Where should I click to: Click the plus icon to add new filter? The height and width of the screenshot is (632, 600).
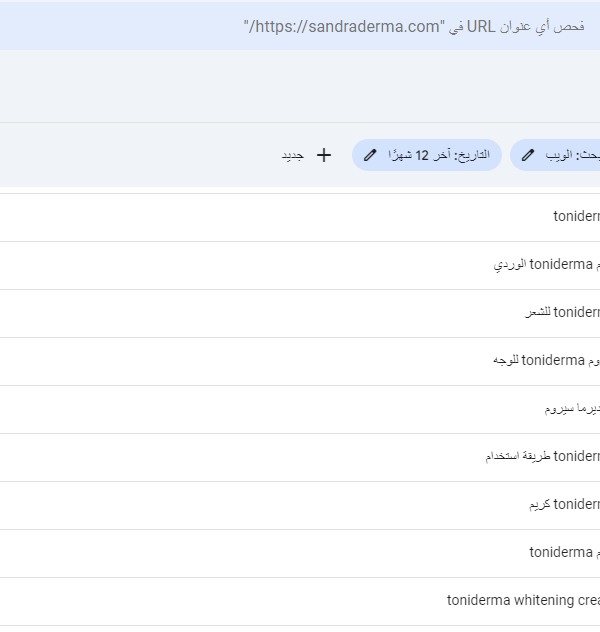324,155
